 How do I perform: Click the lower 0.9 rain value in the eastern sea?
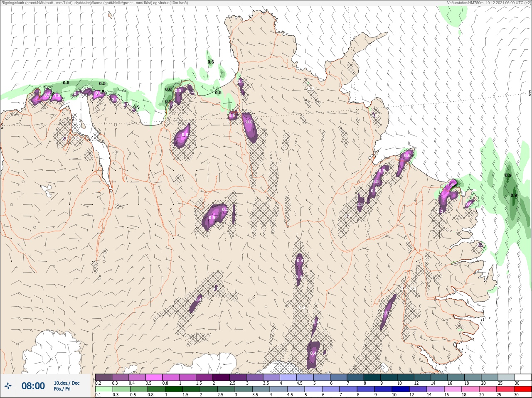point(514,195)
